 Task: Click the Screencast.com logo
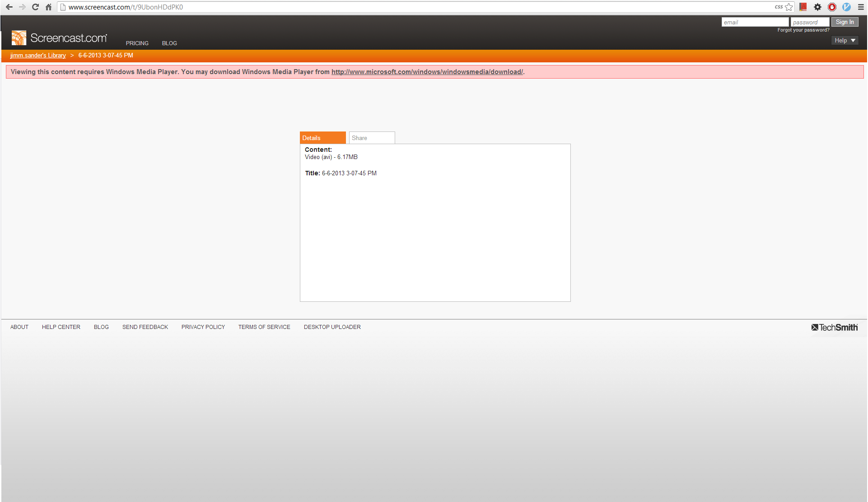point(59,38)
